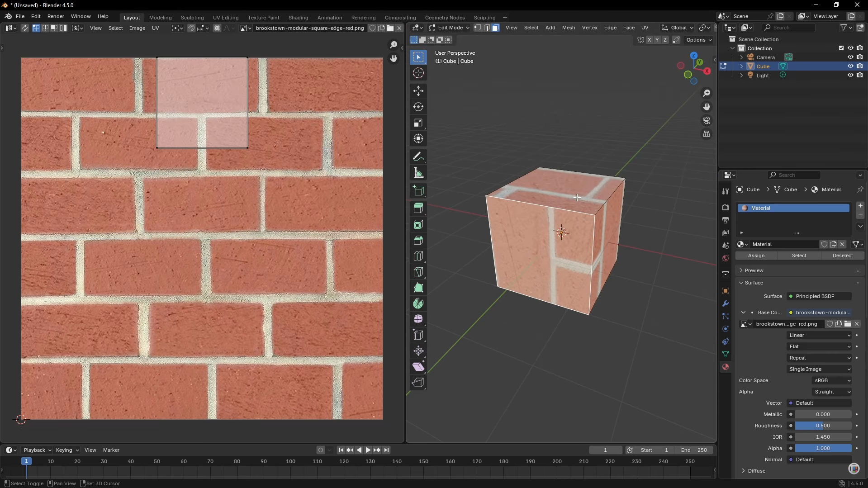Open the World properties tab
The image size is (868, 488).
[726, 258]
